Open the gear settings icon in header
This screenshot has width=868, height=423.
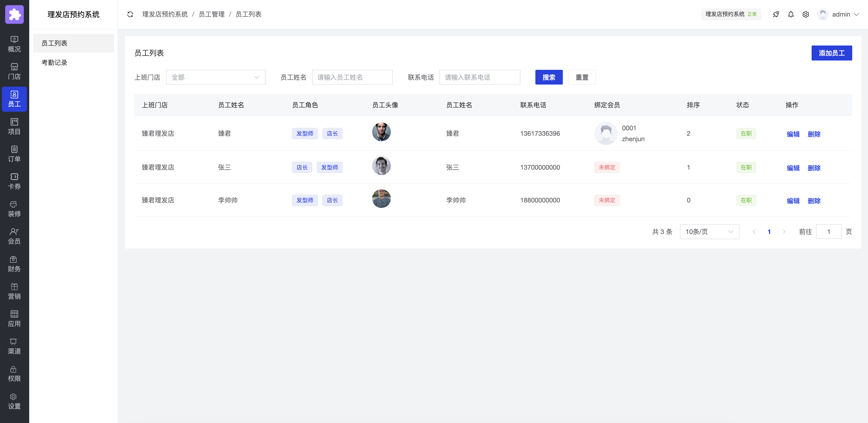pos(805,14)
